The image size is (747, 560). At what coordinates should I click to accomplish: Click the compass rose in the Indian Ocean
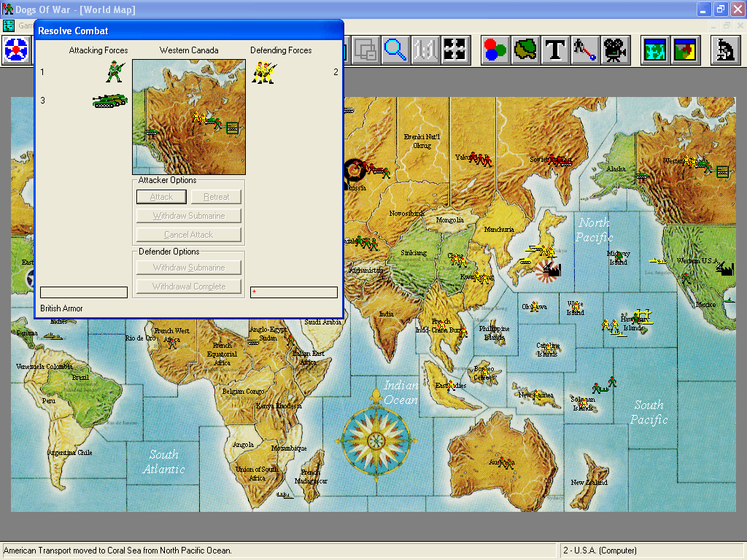[x=376, y=440]
